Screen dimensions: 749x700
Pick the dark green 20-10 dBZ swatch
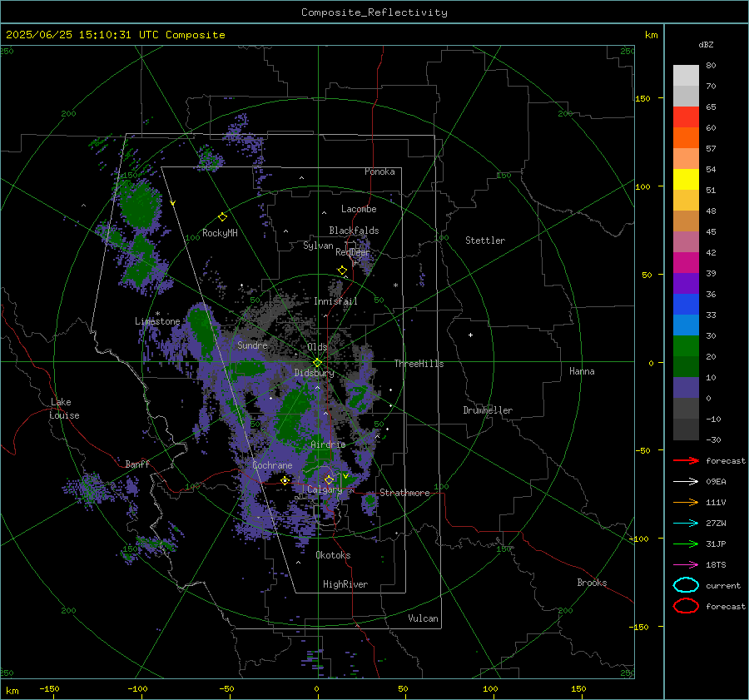(686, 367)
